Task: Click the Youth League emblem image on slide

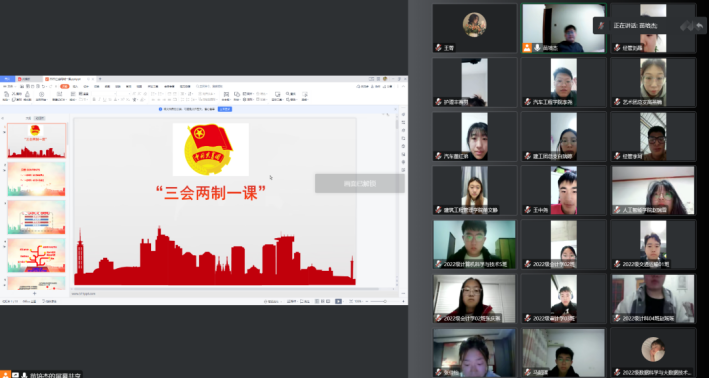Action: click(x=211, y=149)
